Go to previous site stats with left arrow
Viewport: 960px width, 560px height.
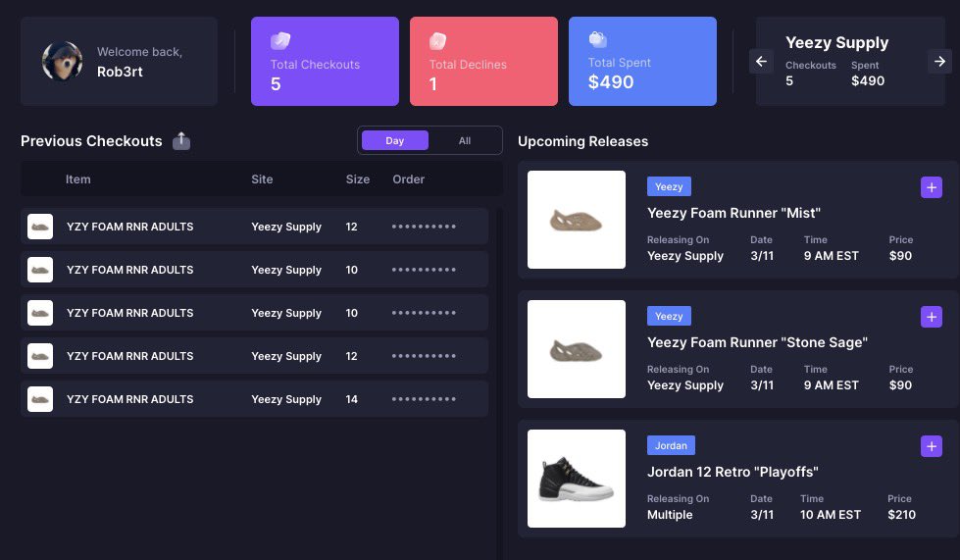point(761,61)
